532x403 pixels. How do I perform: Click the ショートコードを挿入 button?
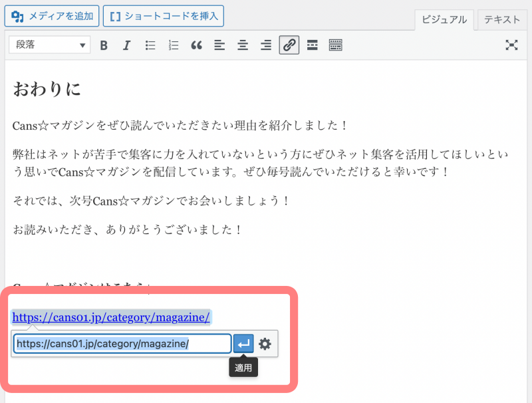(x=164, y=15)
